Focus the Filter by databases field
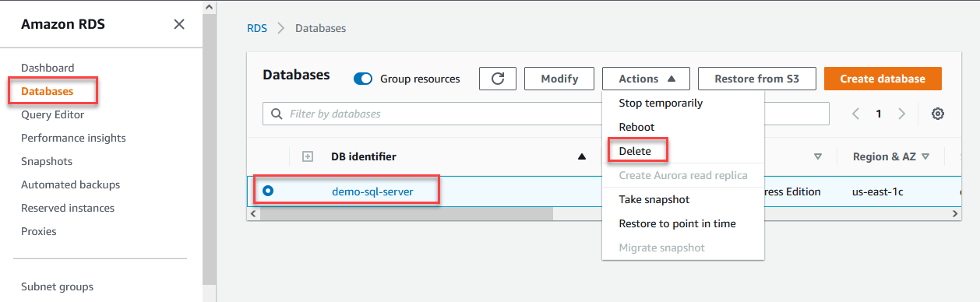 pyautogui.click(x=545, y=114)
